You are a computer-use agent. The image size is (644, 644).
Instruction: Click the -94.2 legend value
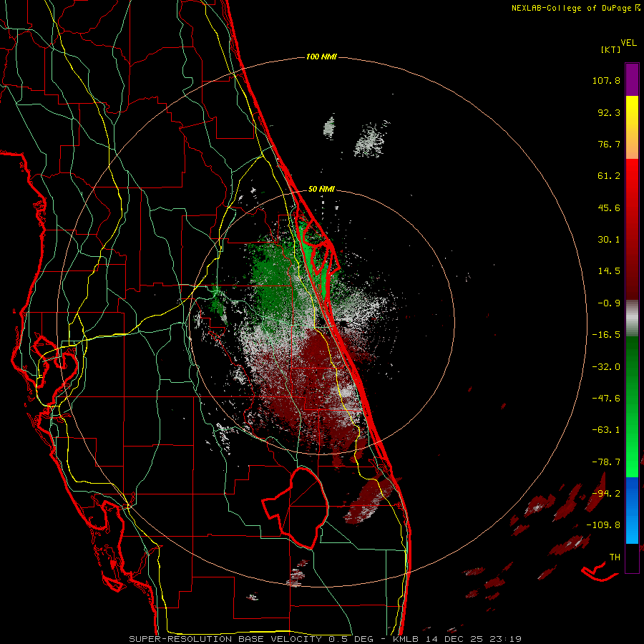pos(606,494)
